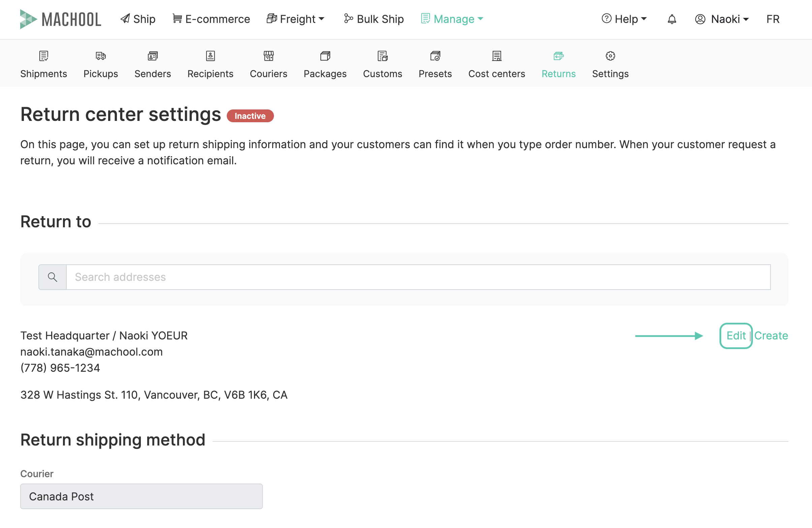
Task: Open the Pickups truck icon
Action: coord(101,56)
